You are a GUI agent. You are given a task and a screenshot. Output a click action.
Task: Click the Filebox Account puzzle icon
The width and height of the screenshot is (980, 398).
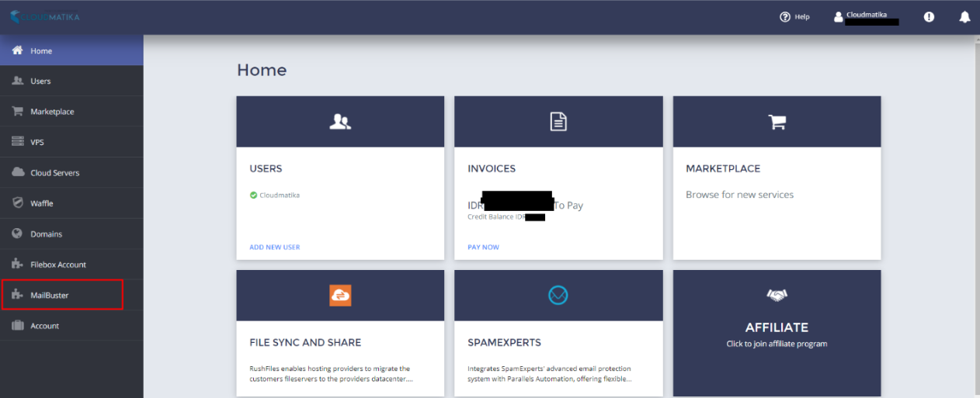point(17,264)
